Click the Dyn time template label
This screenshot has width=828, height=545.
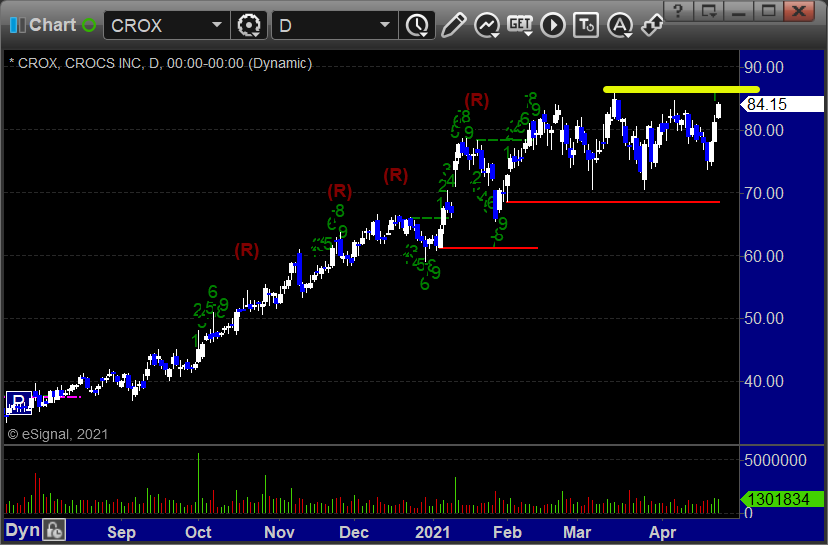coord(23,531)
